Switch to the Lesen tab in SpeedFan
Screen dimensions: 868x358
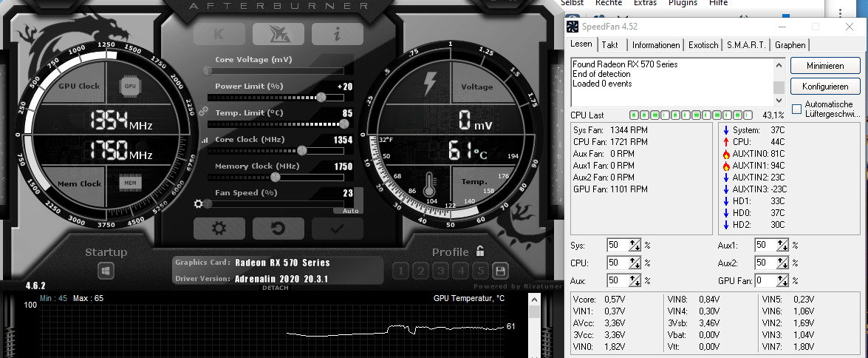(581, 44)
